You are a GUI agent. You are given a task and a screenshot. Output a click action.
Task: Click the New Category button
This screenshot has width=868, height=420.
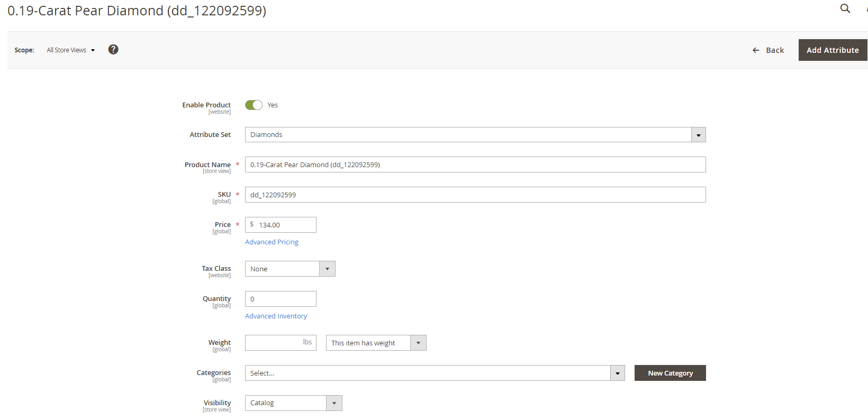(670, 373)
